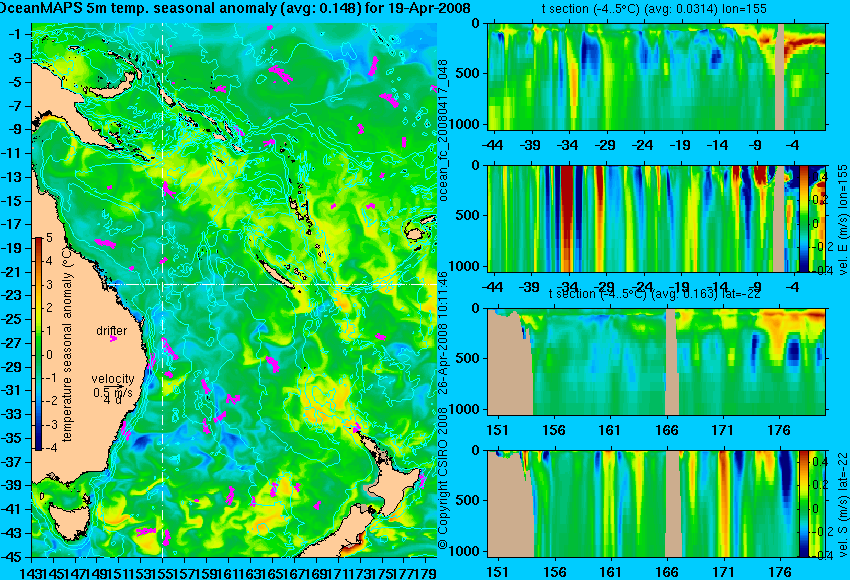Click the 'drifter' legend label
Viewport: 850px width, 580px height.
112,331
